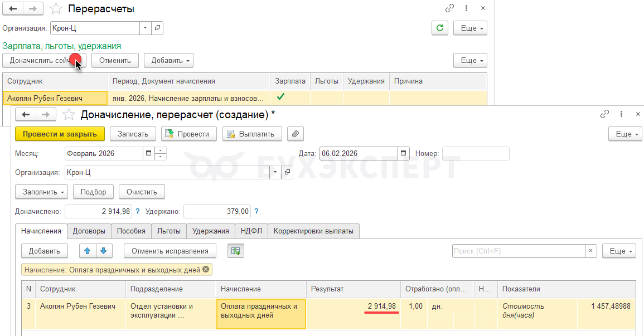Image resolution: width=644 pixels, height=336 pixels.
Task: Open the Добавить dropdown in Перерасчеты
Action: pyautogui.click(x=168, y=60)
